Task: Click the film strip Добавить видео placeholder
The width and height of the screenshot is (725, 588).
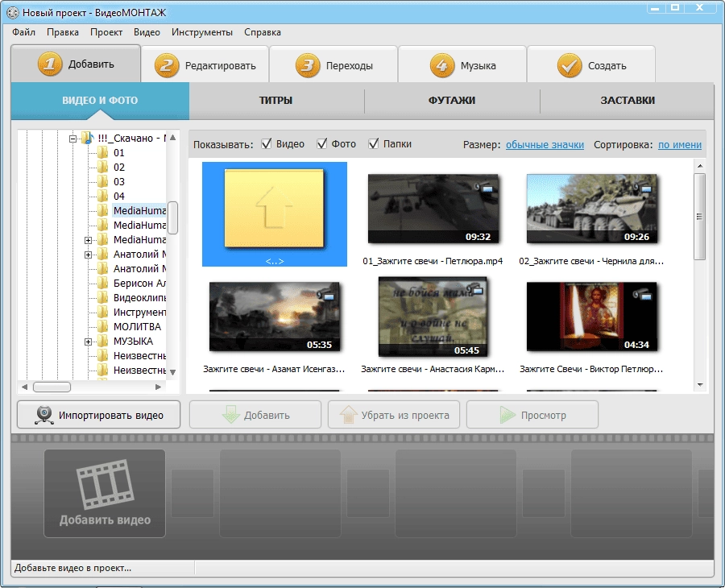Action: 105,493
